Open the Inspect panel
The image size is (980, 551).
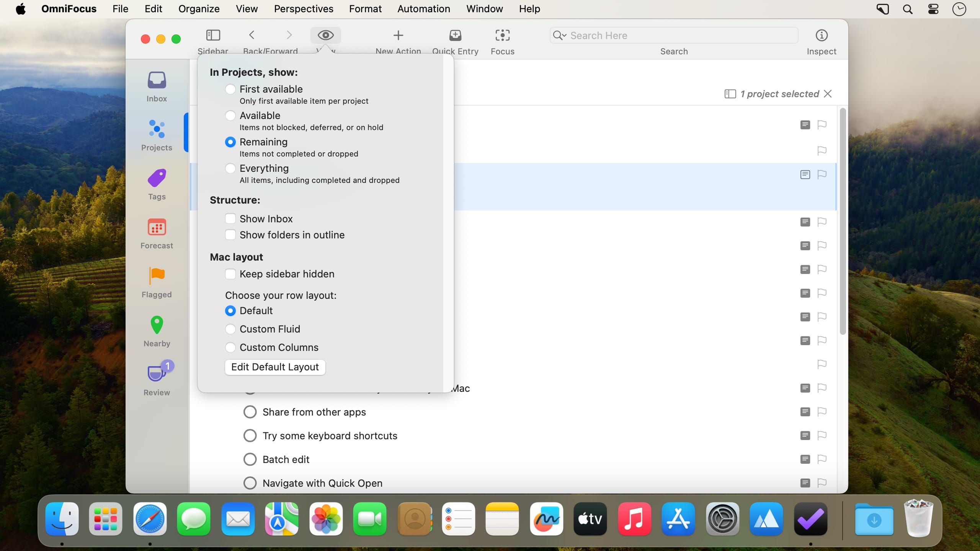tap(821, 36)
